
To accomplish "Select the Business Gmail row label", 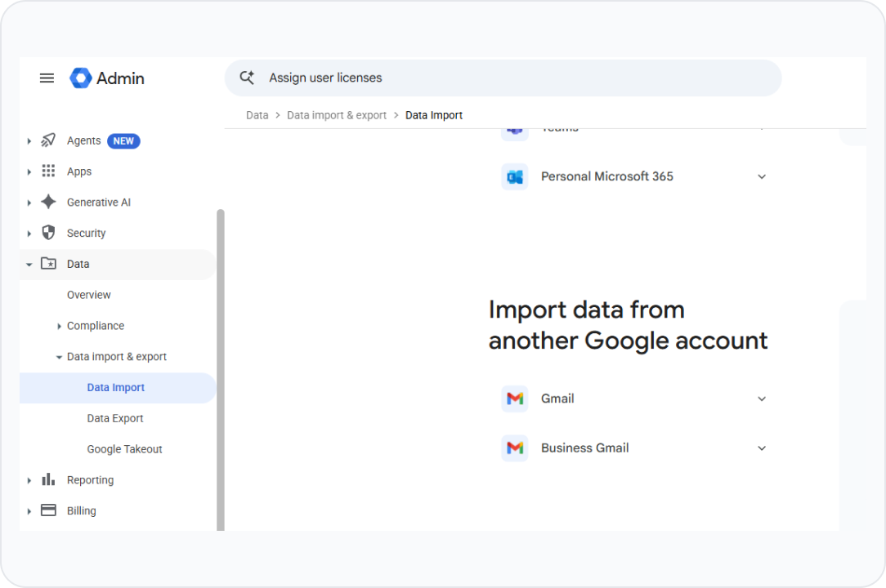I will (585, 448).
